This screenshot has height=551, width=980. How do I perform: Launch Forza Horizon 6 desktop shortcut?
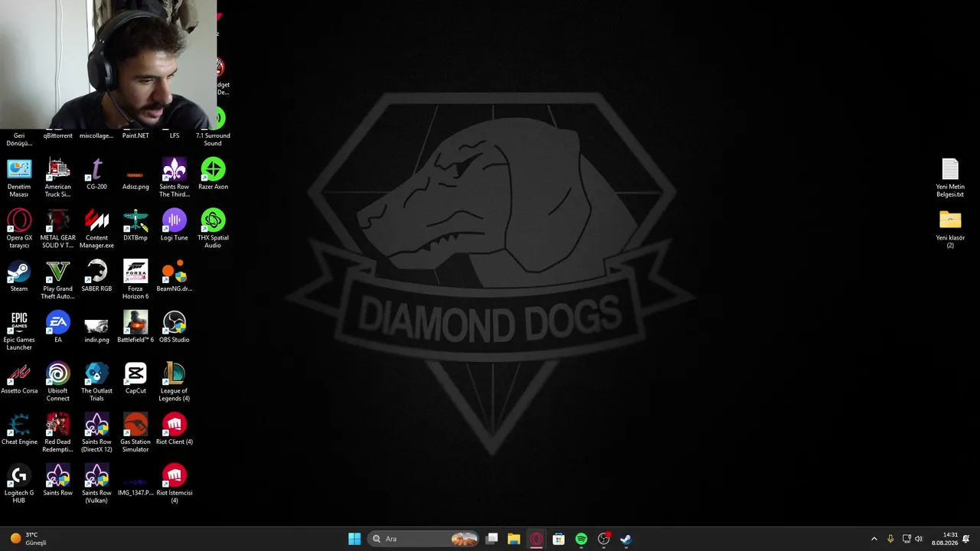136,280
